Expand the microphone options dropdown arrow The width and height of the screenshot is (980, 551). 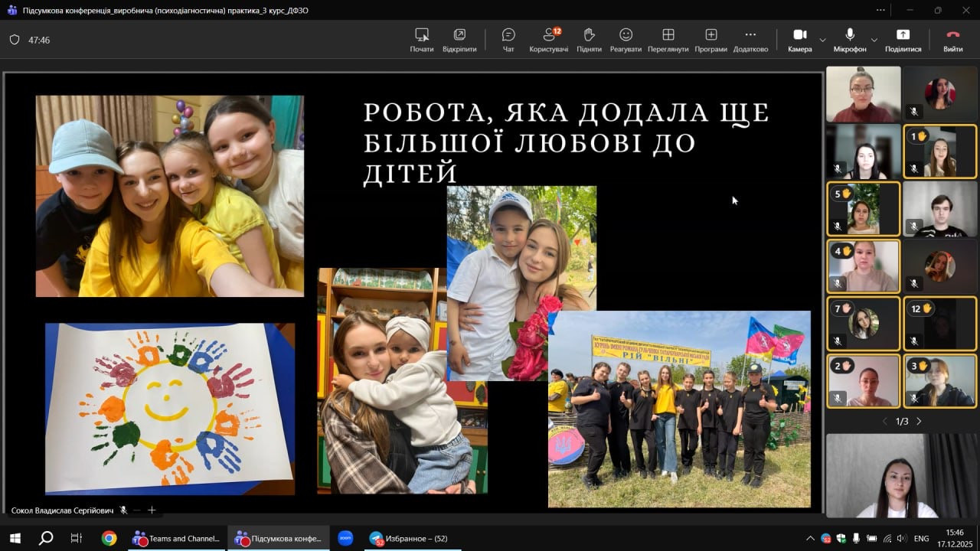coord(874,40)
